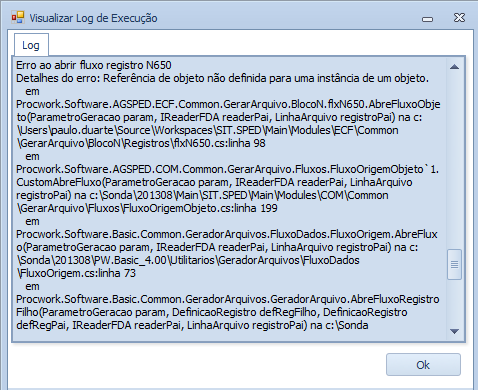
Task: Click the 'FluxoOrigemObjeto.cs:linha 199' text
Action: (x=200, y=208)
